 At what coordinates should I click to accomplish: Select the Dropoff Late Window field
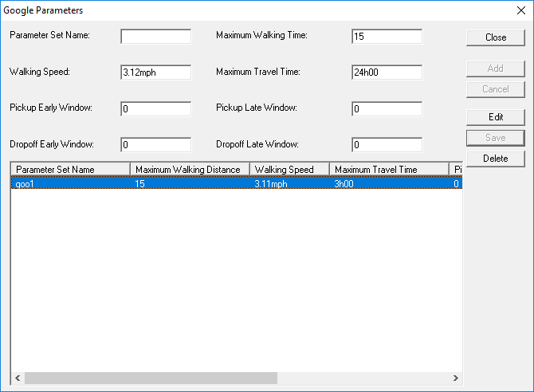tap(387, 145)
